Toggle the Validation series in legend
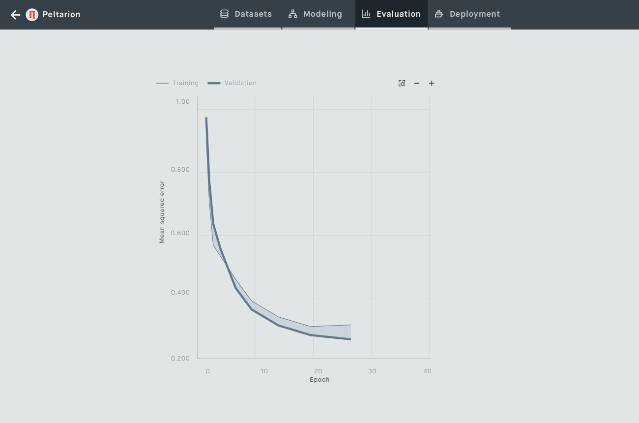The height and width of the screenshot is (423, 639). (233, 83)
